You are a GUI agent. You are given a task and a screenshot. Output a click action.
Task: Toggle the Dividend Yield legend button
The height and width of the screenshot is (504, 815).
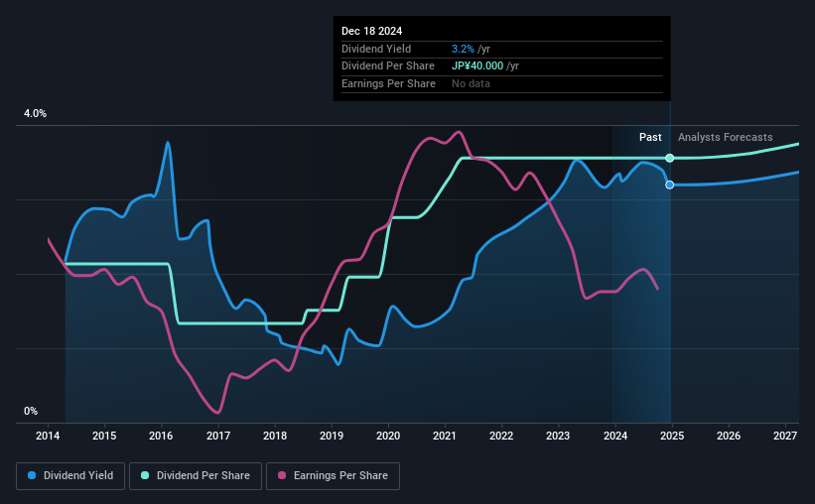tap(70, 476)
